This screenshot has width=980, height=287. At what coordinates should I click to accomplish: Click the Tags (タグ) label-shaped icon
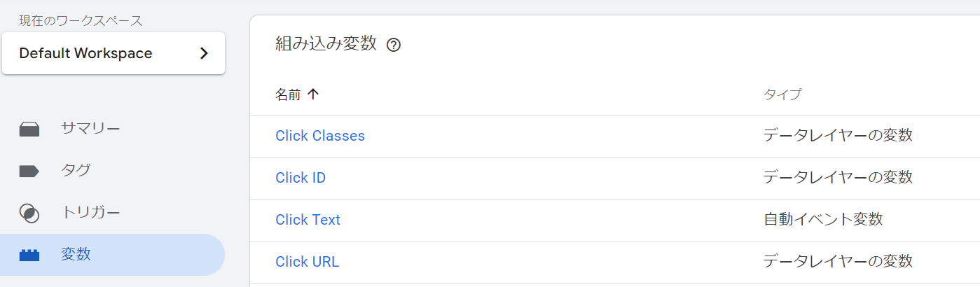[29, 171]
